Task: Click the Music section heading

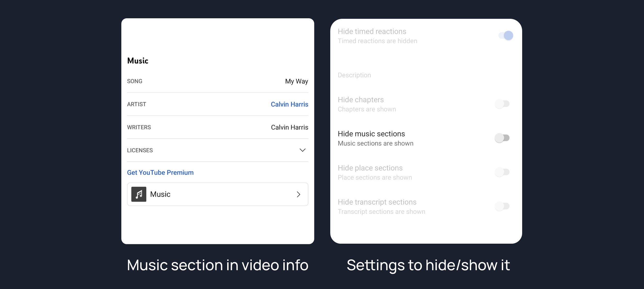Action: coord(138,61)
